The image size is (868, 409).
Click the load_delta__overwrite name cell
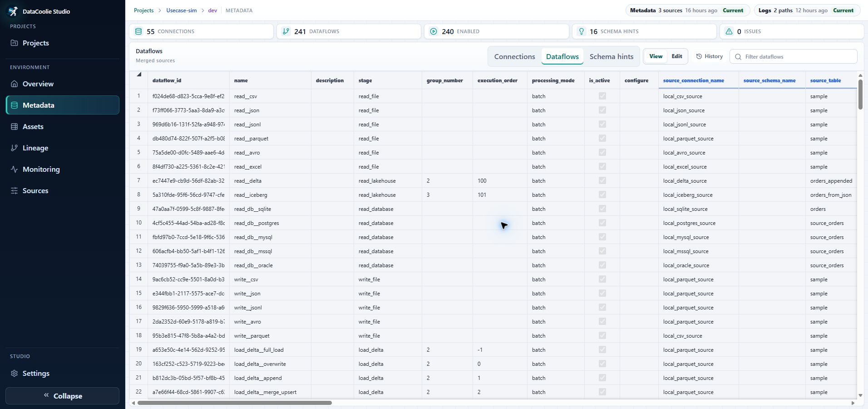coord(270,364)
